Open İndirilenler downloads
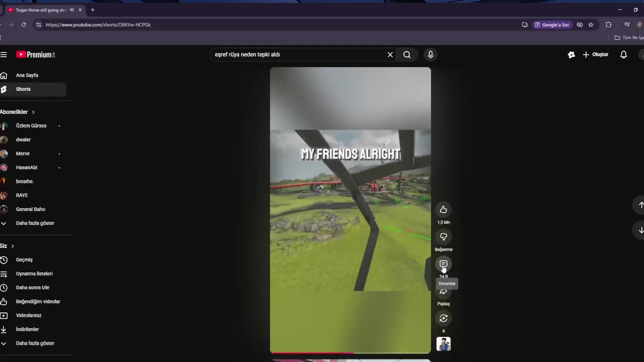 (33, 329)
